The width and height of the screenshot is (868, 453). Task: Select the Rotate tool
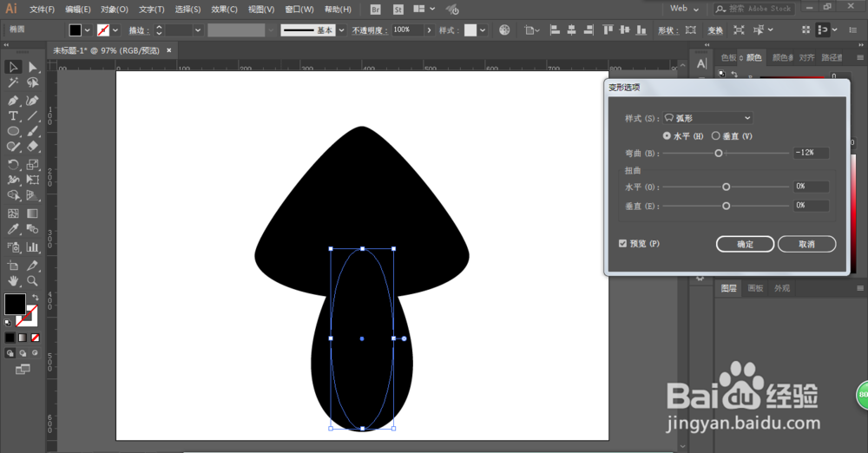pyautogui.click(x=13, y=165)
